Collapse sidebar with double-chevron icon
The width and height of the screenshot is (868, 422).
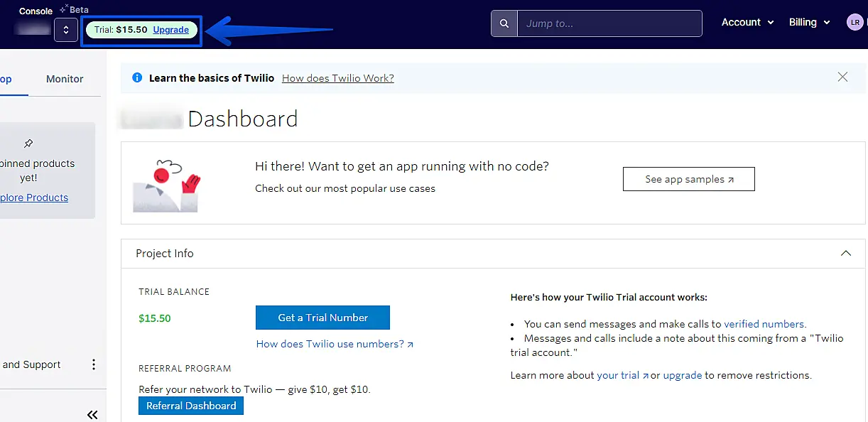pyautogui.click(x=92, y=414)
